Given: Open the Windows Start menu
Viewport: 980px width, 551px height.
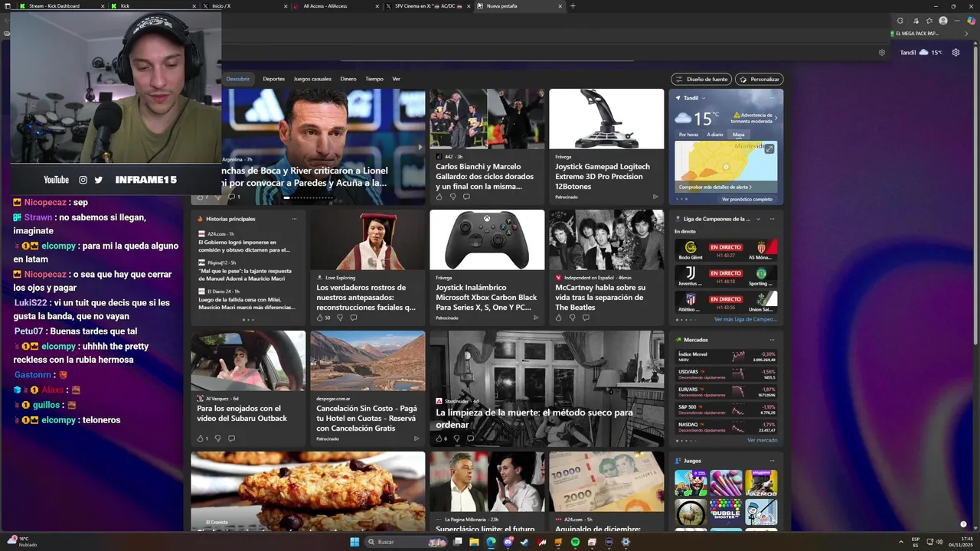Looking at the screenshot, I should click(354, 542).
